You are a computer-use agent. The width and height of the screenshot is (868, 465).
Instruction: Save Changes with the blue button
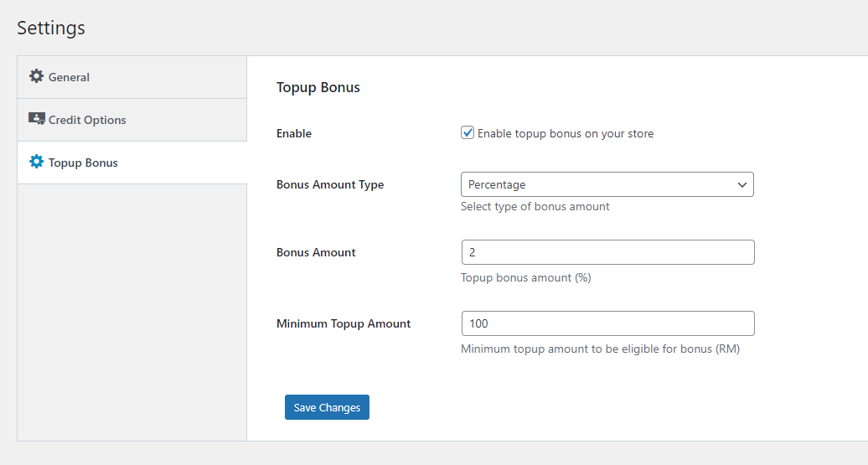pyautogui.click(x=327, y=407)
